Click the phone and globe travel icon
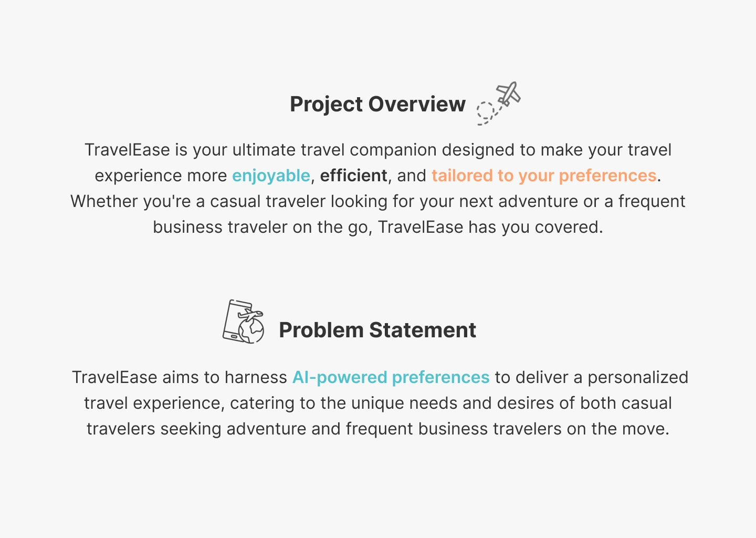The image size is (756, 538). [243, 322]
